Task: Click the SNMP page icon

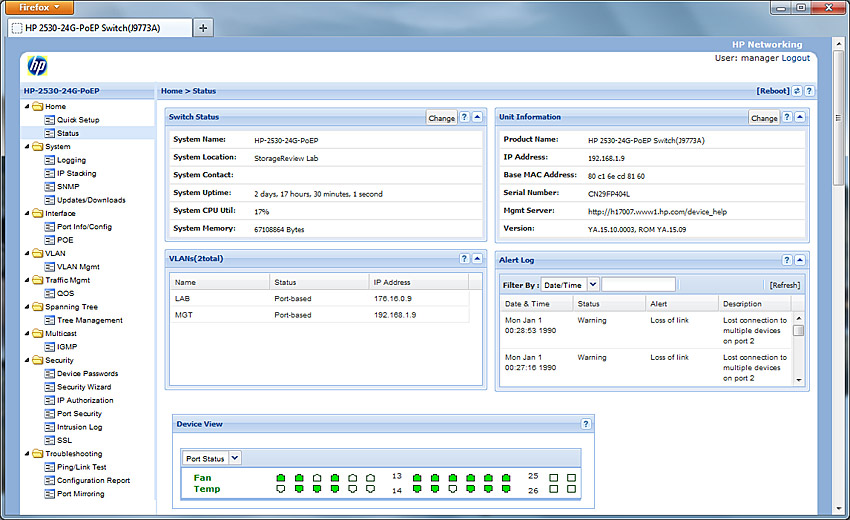Action: [49, 187]
